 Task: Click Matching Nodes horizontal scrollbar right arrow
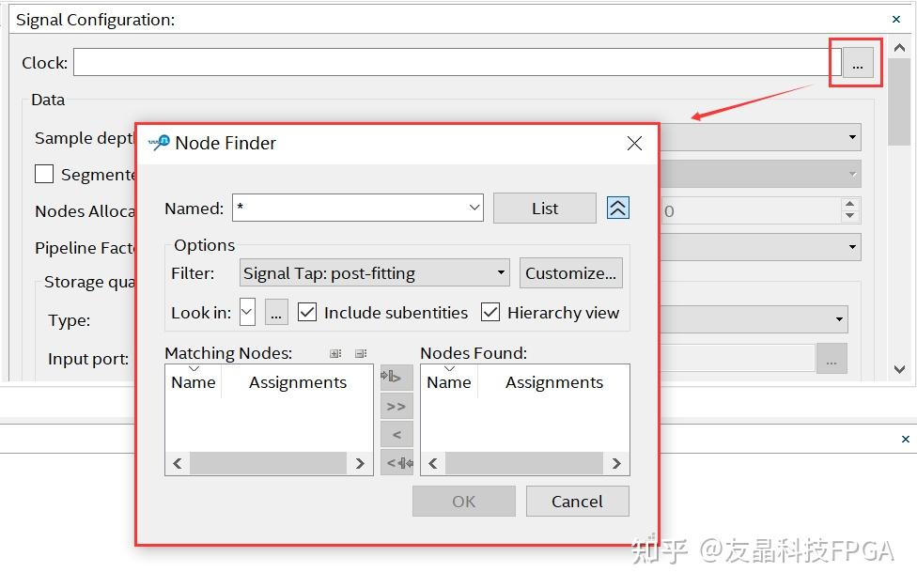360,463
